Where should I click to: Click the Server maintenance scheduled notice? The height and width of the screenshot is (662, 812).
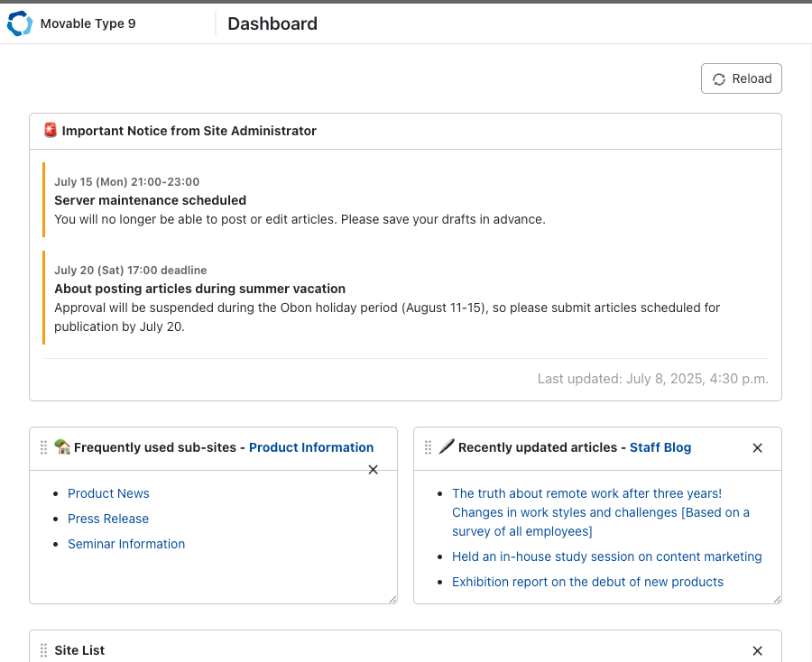150,200
